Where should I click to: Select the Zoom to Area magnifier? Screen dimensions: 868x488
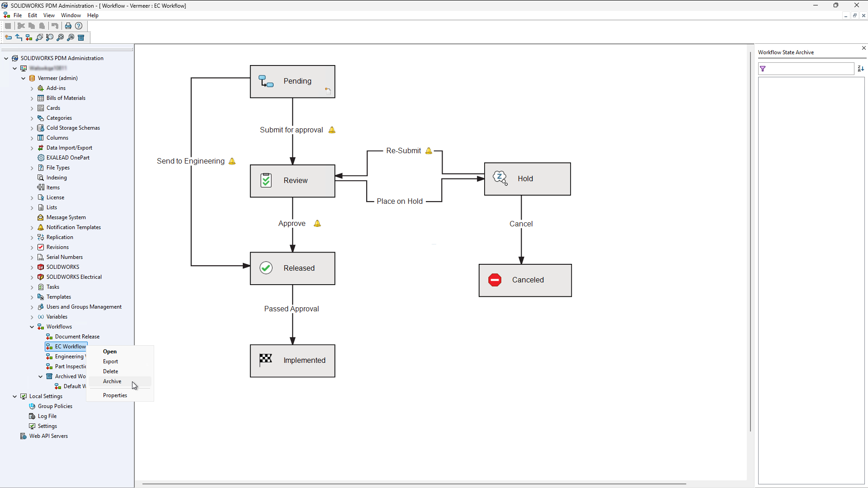tap(39, 38)
